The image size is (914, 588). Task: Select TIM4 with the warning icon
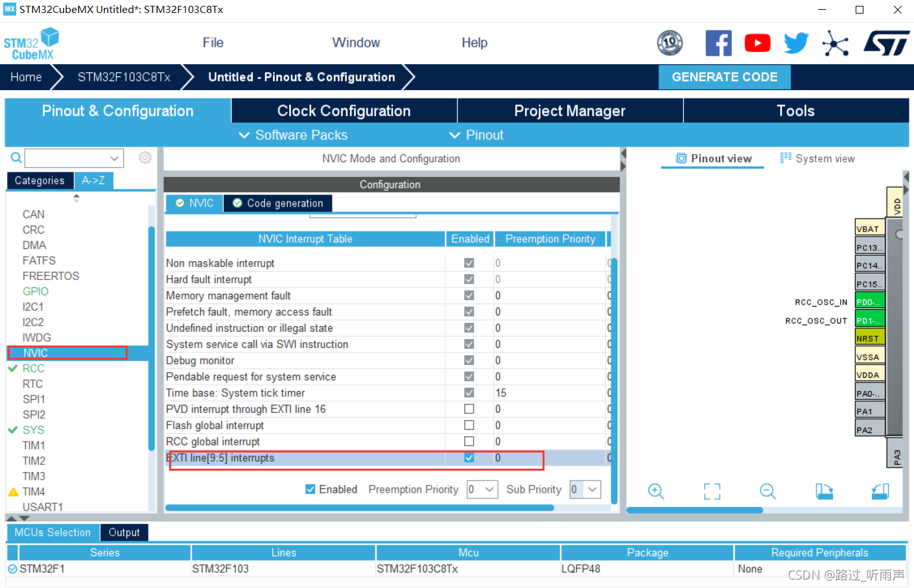(x=34, y=491)
